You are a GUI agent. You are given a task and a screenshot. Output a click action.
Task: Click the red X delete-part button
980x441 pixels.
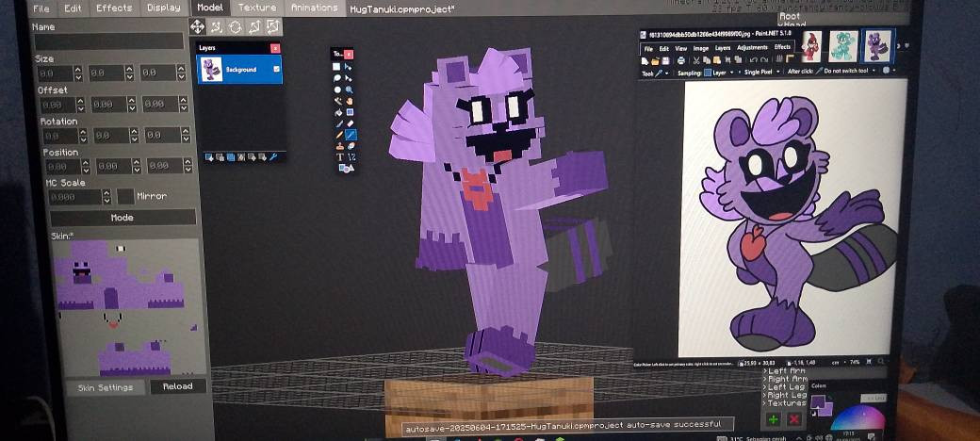coord(794,419)
